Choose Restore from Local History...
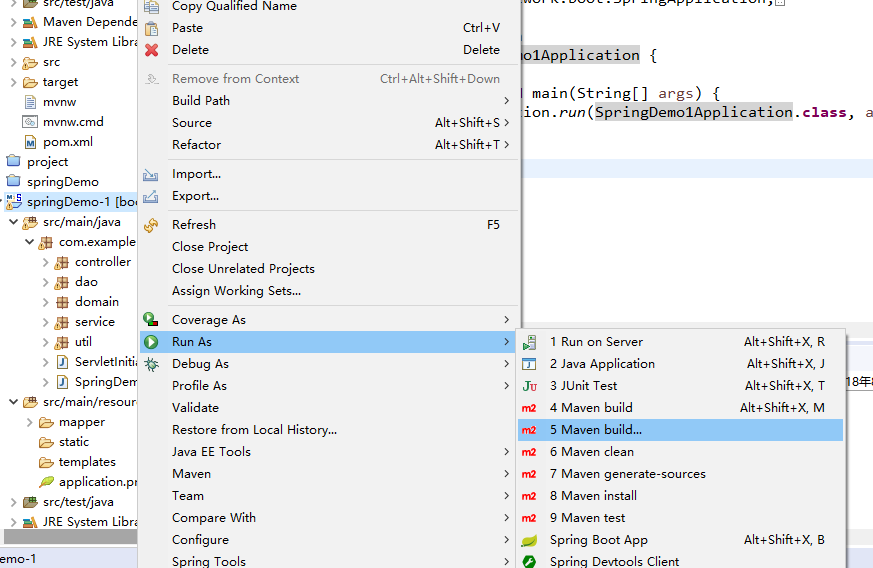The image size is (873, 568). coord(328,430)
